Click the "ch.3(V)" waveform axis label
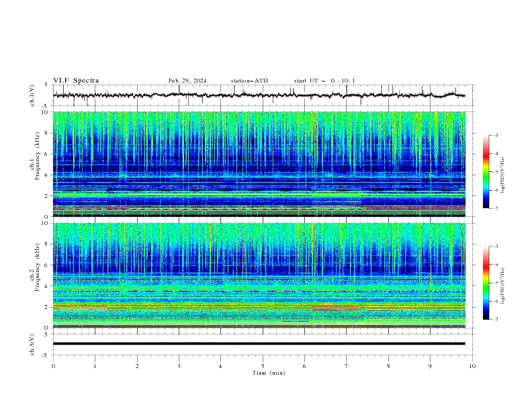Image resolution: width=532 pixels, height=411 pixels. coord(32,345)
